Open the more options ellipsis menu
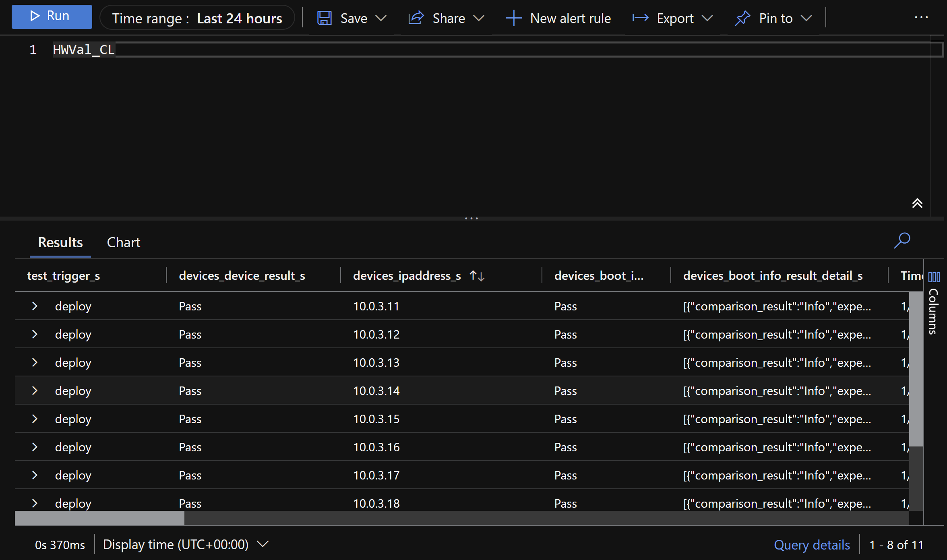The height and width of the screenshot is (560, 947). click(921, 17)
